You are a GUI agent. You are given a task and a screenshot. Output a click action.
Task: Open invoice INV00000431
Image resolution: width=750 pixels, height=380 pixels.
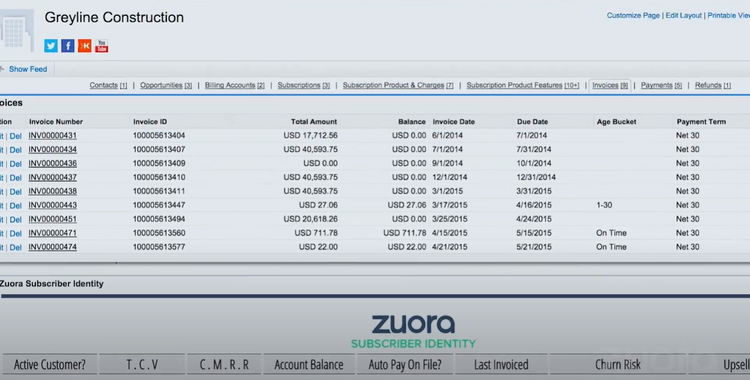53,135
